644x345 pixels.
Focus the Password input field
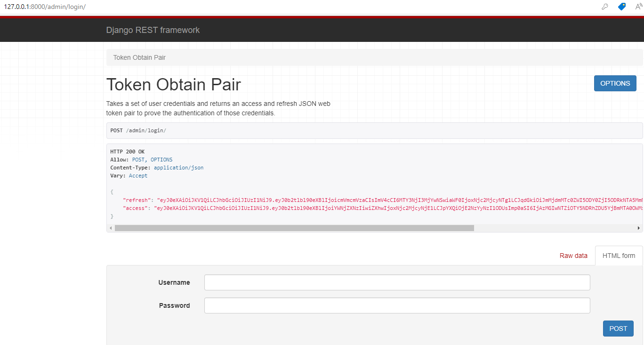[x=397, y=305]
